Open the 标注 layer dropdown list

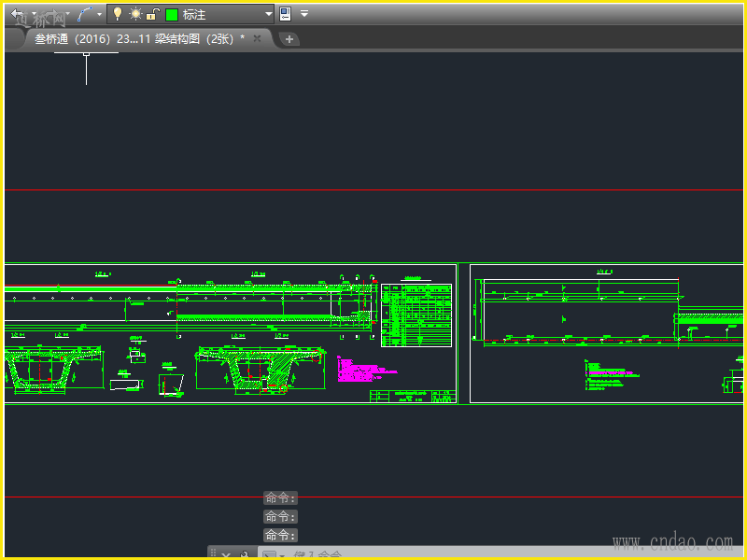(x=268, y=14)
